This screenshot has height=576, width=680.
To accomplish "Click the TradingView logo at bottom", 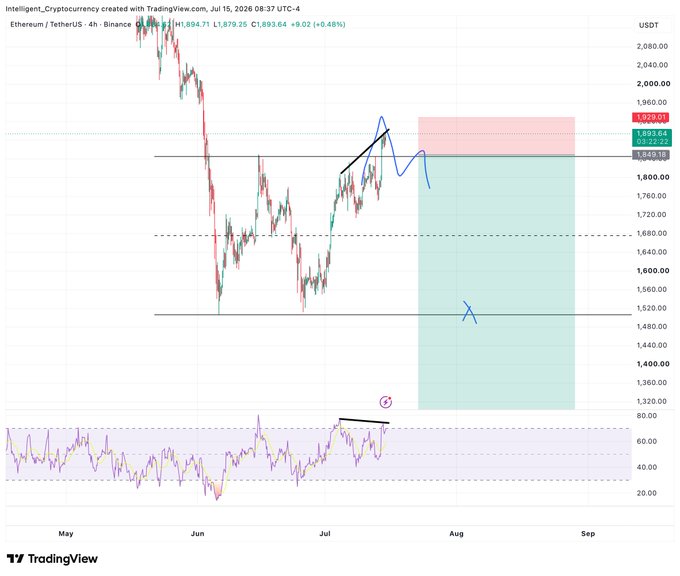I will [x=52, y=559].
